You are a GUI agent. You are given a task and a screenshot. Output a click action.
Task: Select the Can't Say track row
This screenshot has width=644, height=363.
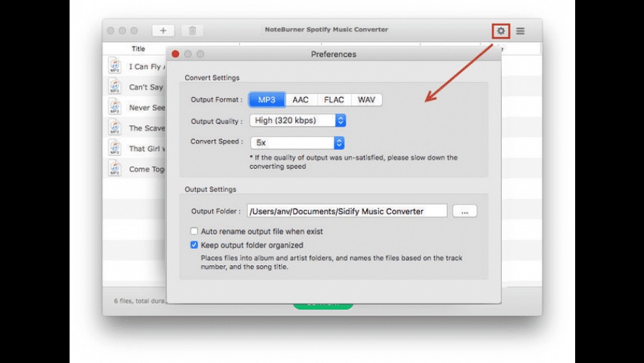pyautogui.click(x=135, y=87)
